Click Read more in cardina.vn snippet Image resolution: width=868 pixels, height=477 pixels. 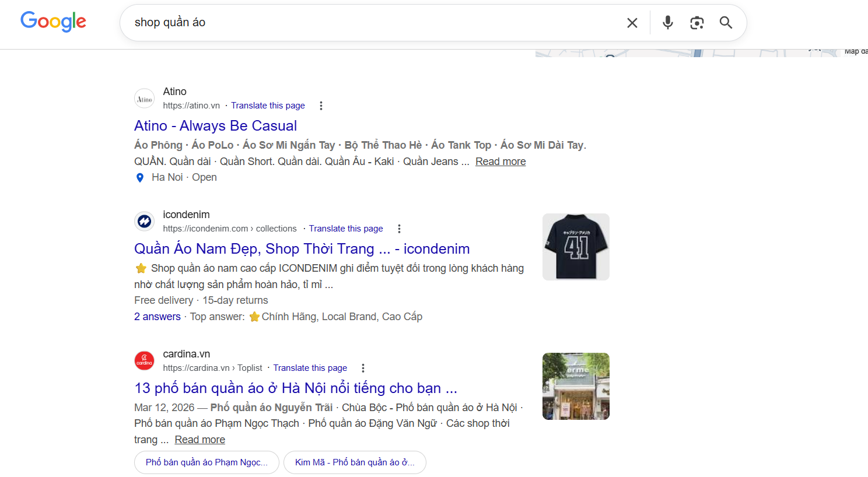coord(199,440)
